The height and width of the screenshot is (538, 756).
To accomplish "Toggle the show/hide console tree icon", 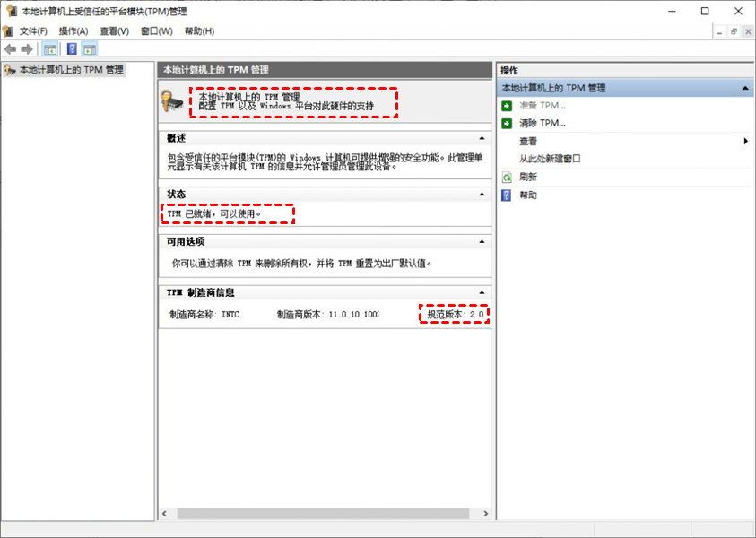I will pos(49,49).
